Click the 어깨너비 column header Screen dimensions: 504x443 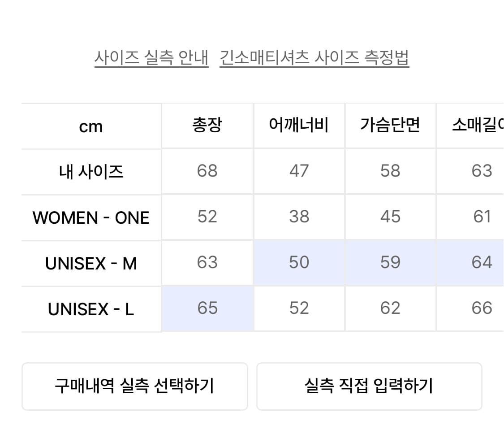pos(299,126)
